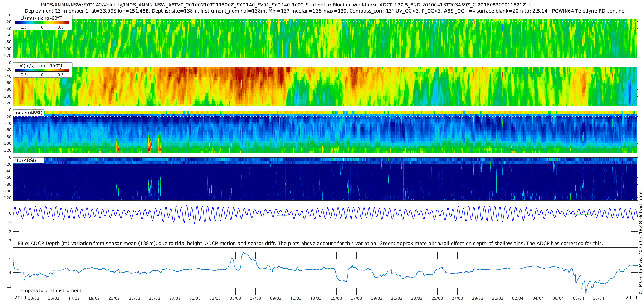This screenshot has width=644, height=304.
Task: Click the '15' tick on temperature axis
Action: pos(9,259)
